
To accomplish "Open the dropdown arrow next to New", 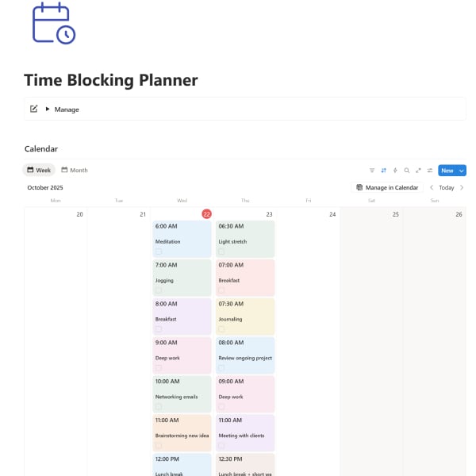I will pyautogui.click(x=463, y=171).
